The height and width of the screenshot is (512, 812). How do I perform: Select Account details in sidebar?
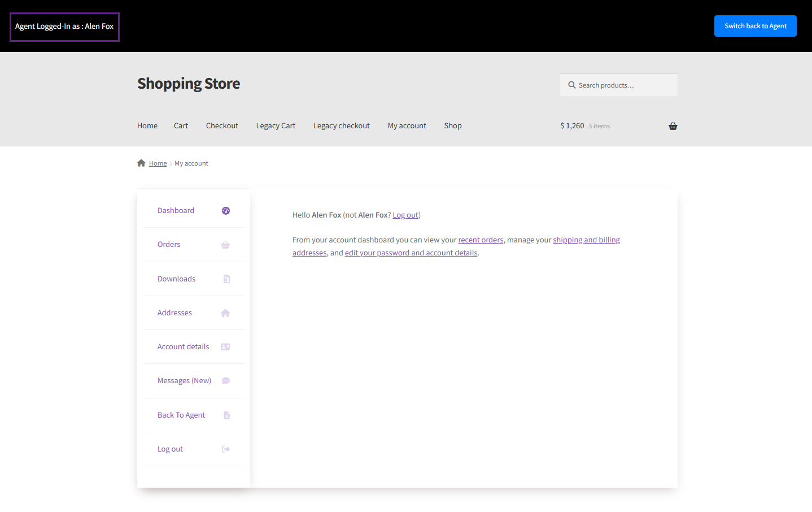point(183,346)
